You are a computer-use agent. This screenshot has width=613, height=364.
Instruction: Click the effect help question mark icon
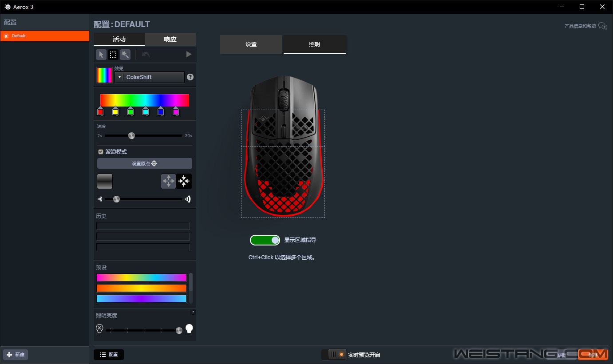(190, 77)
